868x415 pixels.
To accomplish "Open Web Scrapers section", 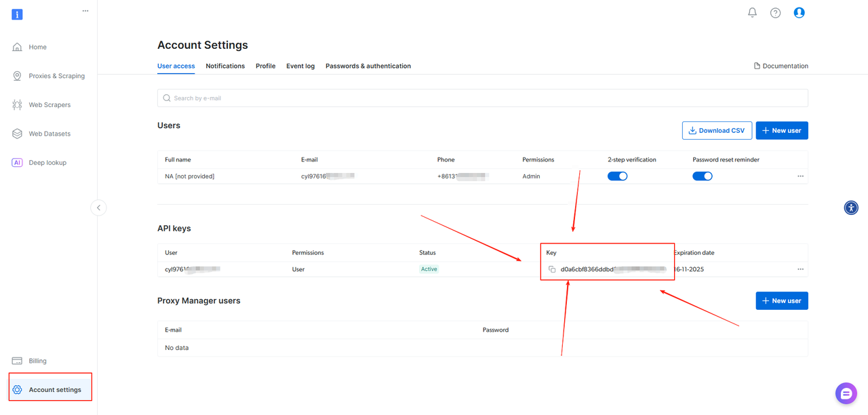I will click(x=49, y=105).
